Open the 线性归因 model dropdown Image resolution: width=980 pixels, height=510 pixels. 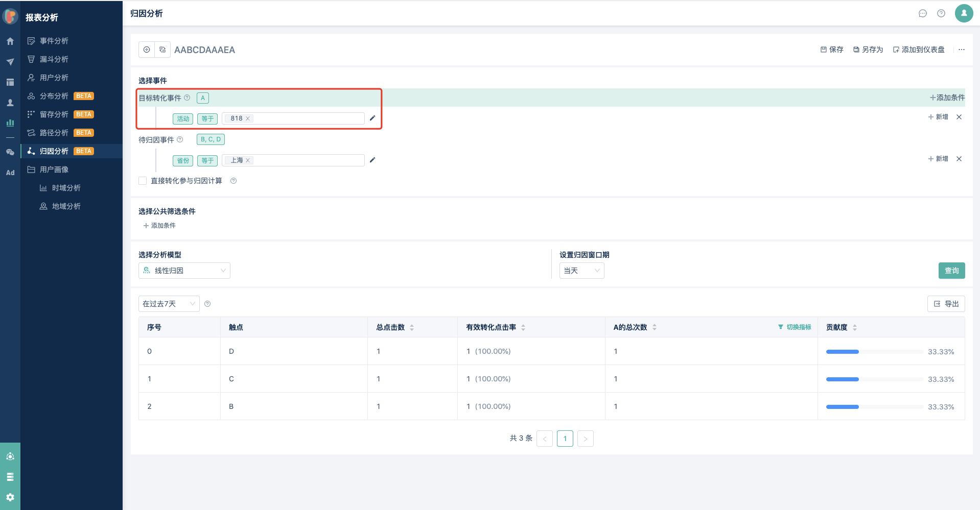tap(184, 271)
